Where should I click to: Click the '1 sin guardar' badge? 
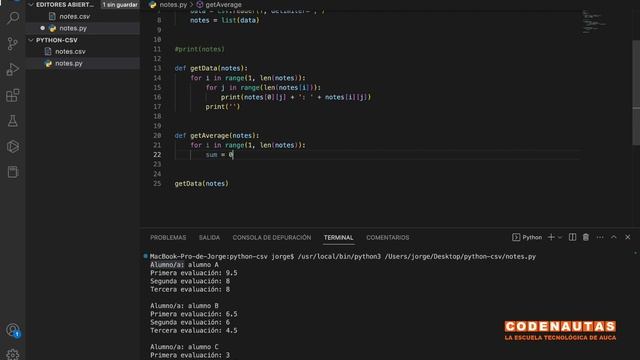point(120,4)
